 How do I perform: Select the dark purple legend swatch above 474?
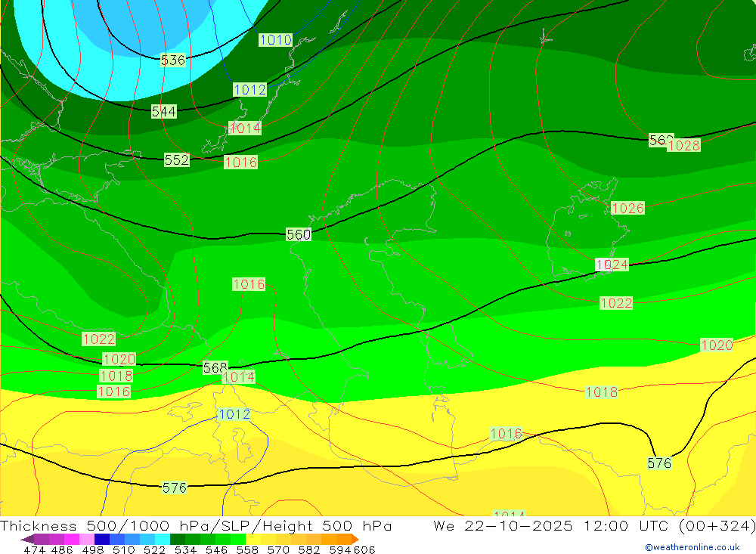[42, 539]
